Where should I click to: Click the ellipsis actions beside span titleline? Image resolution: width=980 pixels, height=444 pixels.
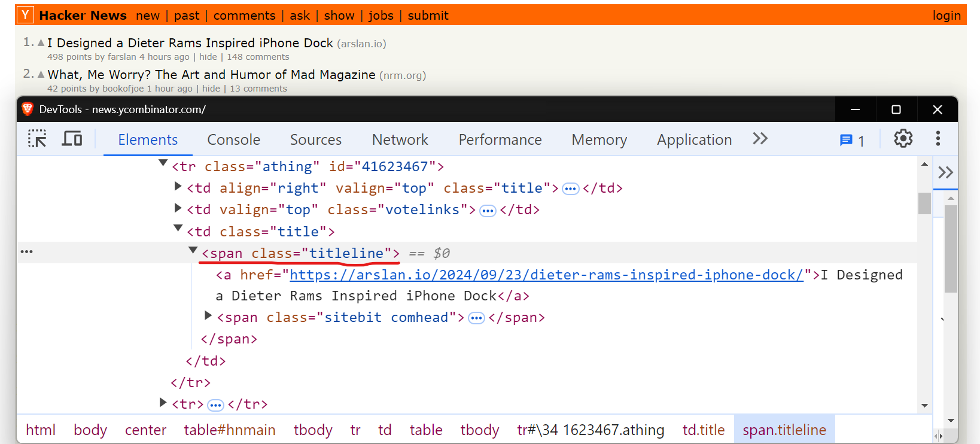[26, 251]
